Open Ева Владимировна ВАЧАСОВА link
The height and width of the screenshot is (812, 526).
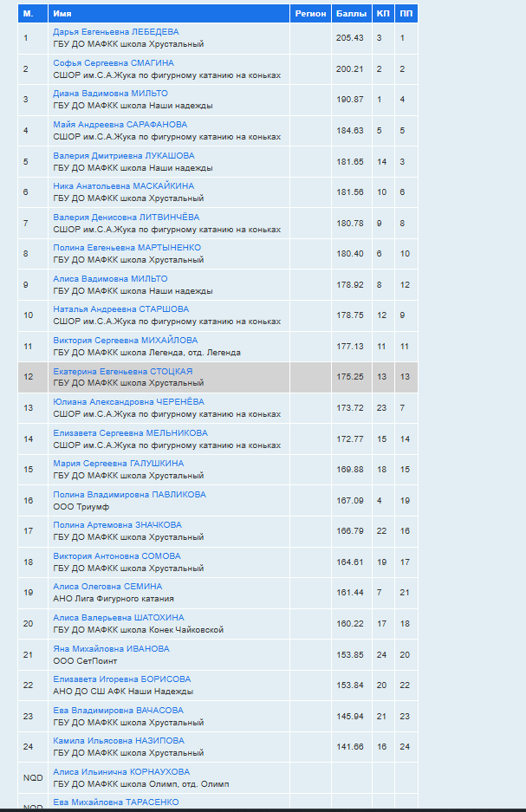[119, 711]
